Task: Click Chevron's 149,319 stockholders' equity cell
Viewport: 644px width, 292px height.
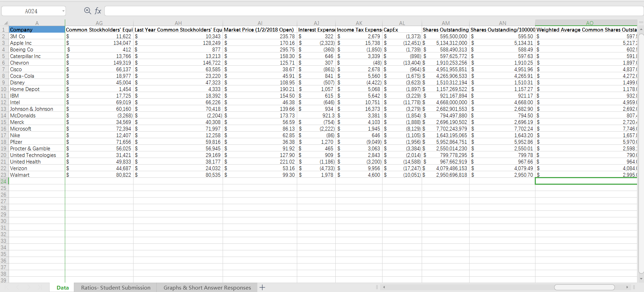Action: [99, 63]
